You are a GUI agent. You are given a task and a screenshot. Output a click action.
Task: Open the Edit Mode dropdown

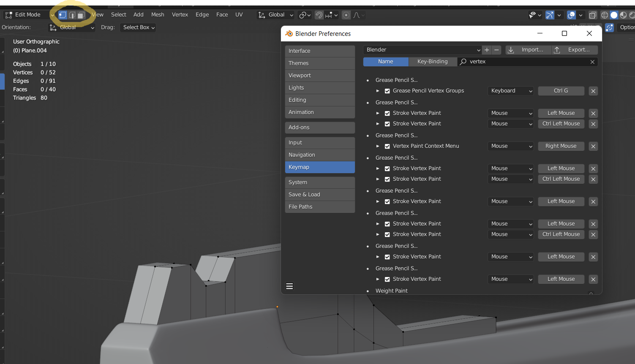coord(29,15)
